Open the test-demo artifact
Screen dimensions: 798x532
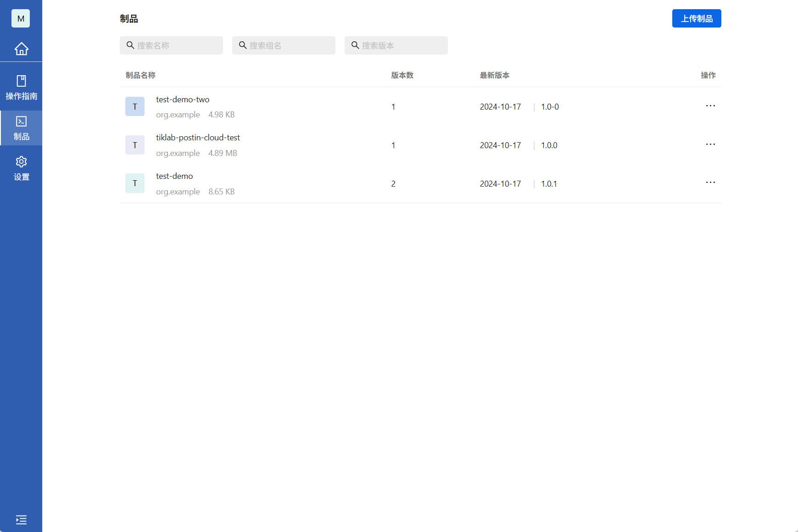click(x=174, y=176)
